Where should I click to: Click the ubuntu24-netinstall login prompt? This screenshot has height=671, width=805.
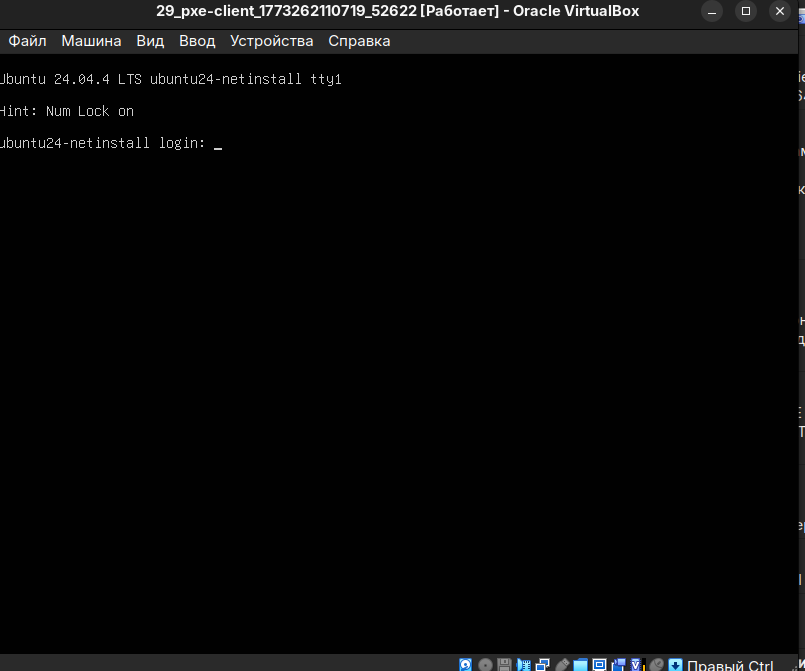[110, 143]
